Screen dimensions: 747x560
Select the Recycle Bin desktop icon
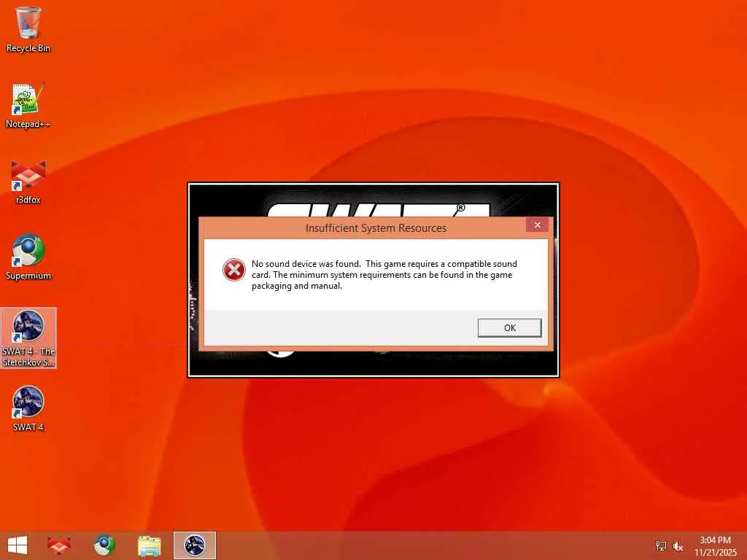point(28,29)
